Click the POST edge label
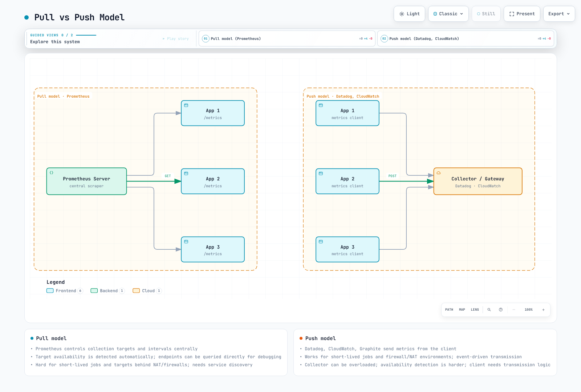581x392 pixels. click(x=393, y=176)
